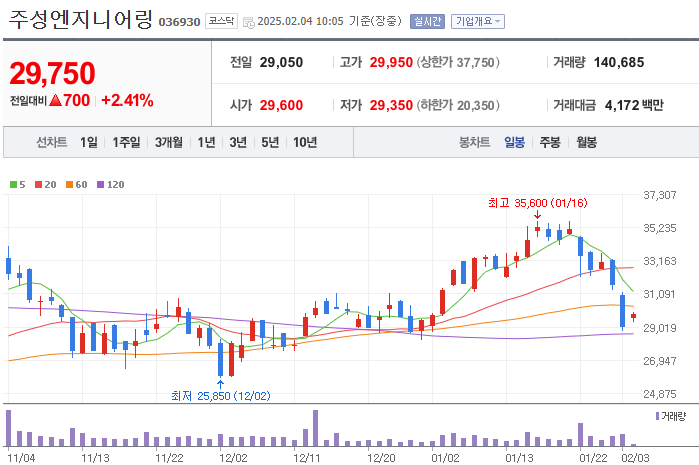Click the calendar clock icon beside the date

click(249, 22)
